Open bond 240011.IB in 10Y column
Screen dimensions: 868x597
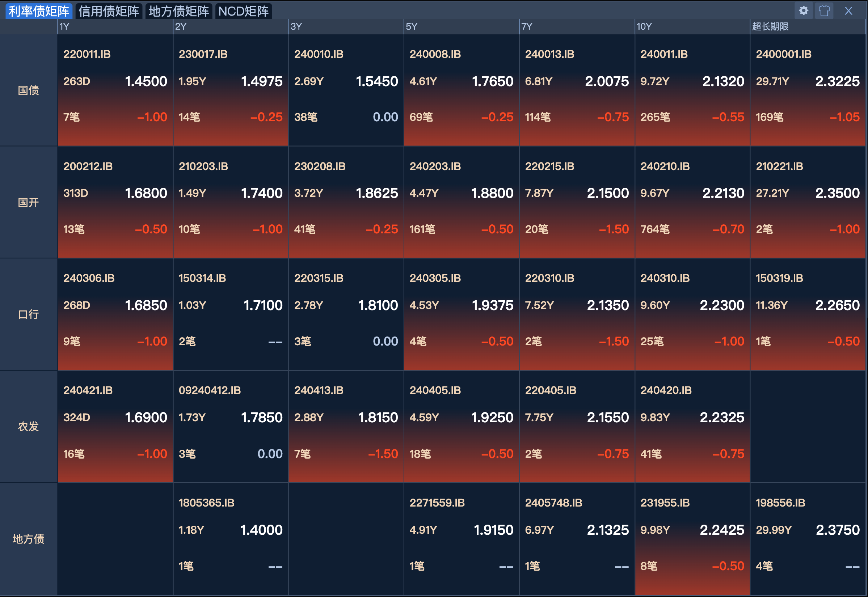coord(664,54)
